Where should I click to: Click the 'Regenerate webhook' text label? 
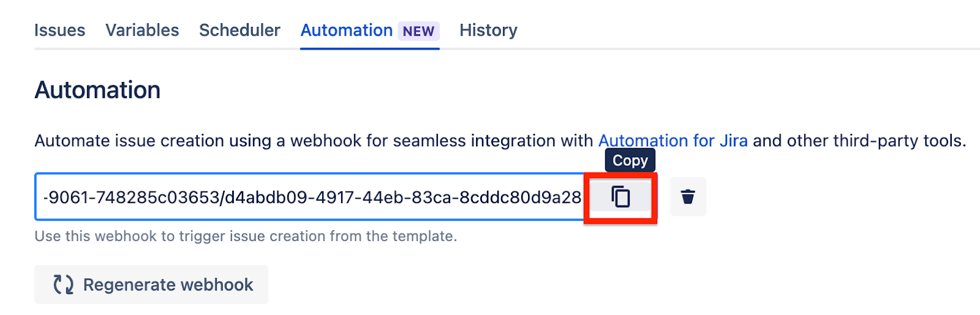(x=168, y=284)
